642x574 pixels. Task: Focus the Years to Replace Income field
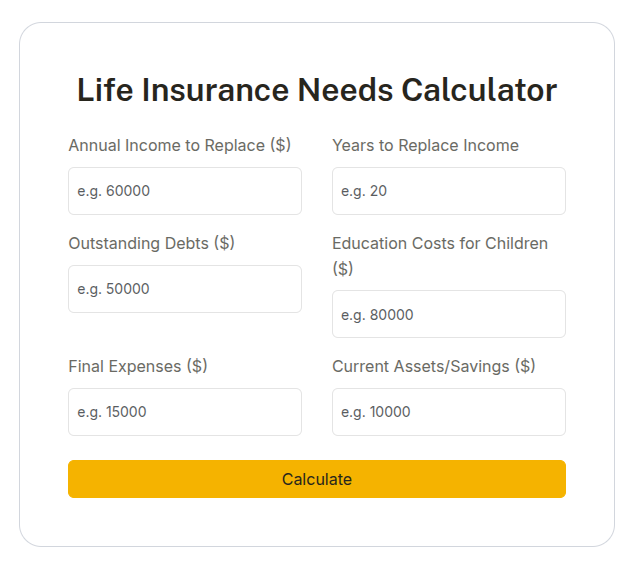[x=449, y=191]
